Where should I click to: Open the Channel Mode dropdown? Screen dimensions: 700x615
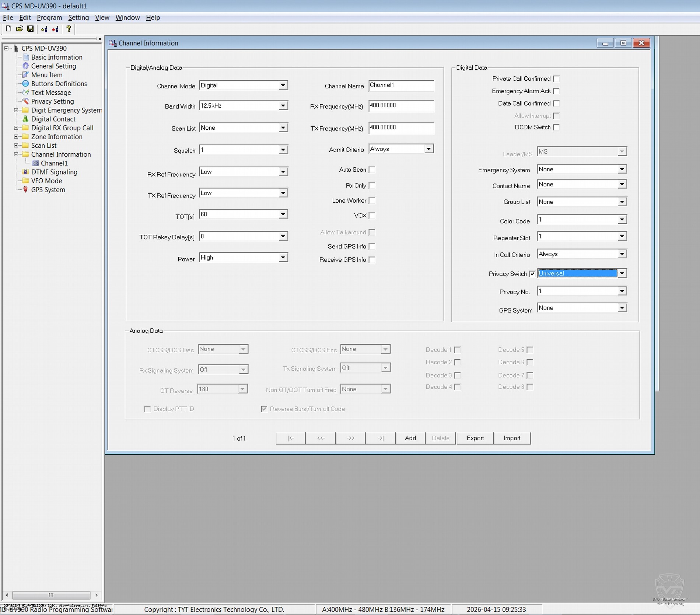point(283,85)
